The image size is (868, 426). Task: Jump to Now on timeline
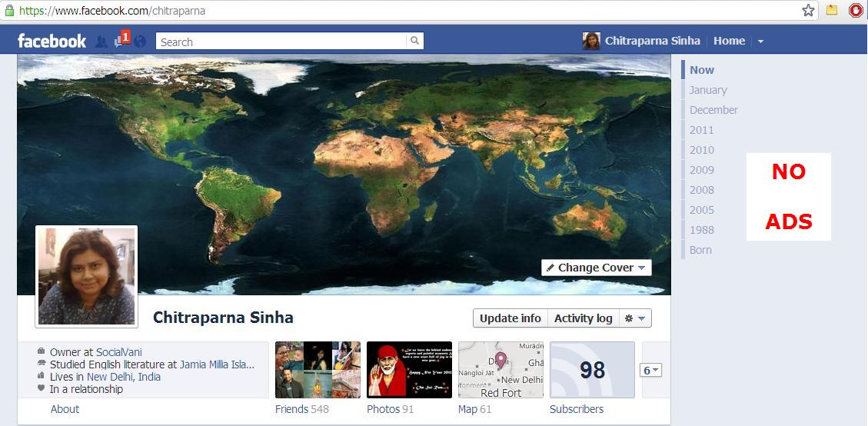[702, 70]
